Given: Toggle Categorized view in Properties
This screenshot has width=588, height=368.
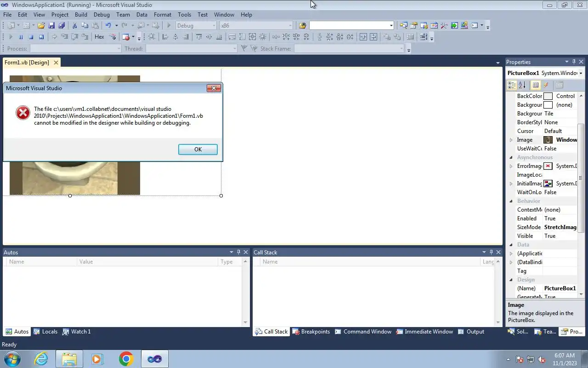Looking at the screenshot, I should tap(512, 85).
